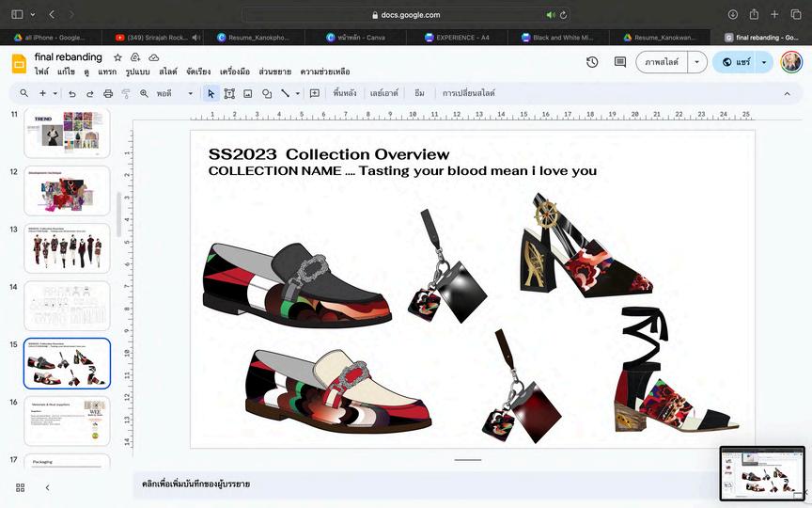Click the พื้นหลัง background button
812x508 pixels.
tap(345, 94)
